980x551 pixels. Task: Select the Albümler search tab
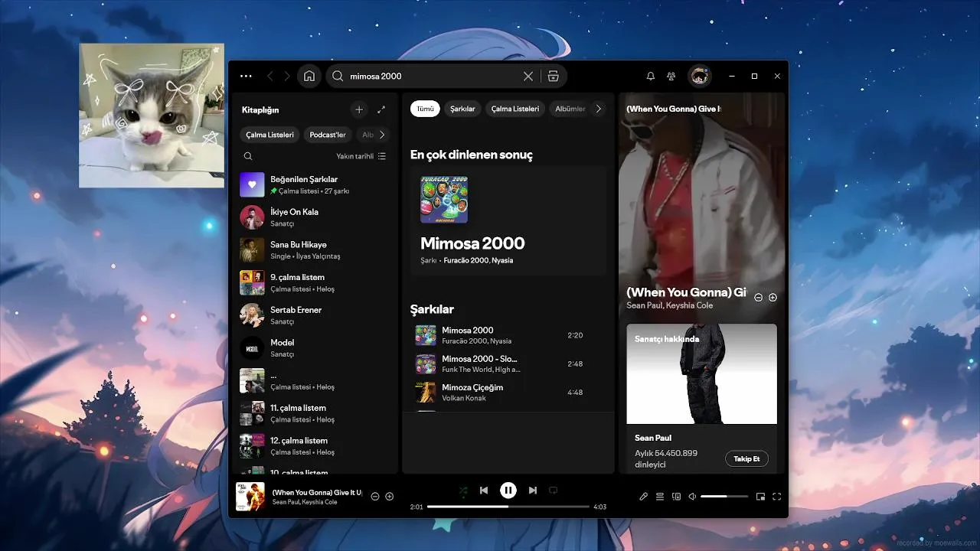coord(570,109)
